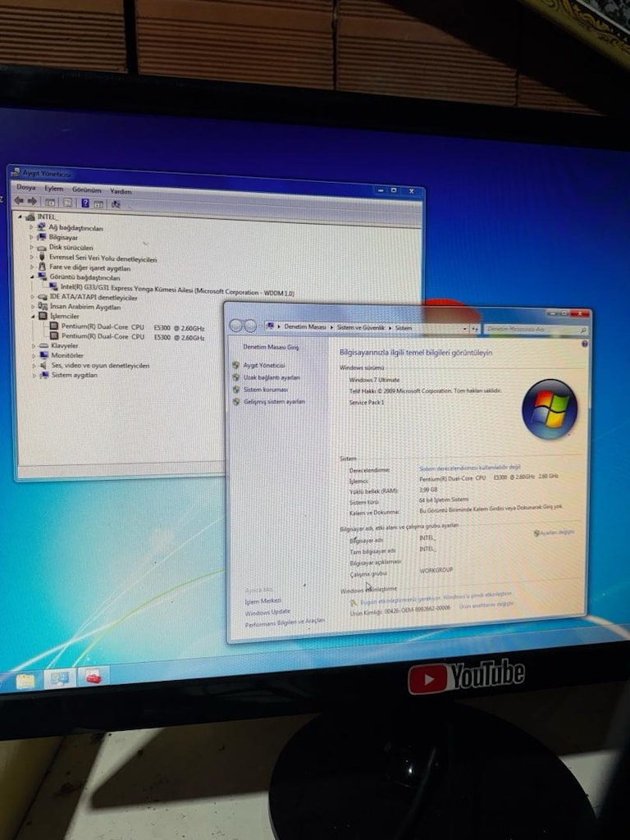Click the Sistem derecelendirmesi kullanılabilir değil link
This screenshot has width=630, height=840.
tap(470, 468)
